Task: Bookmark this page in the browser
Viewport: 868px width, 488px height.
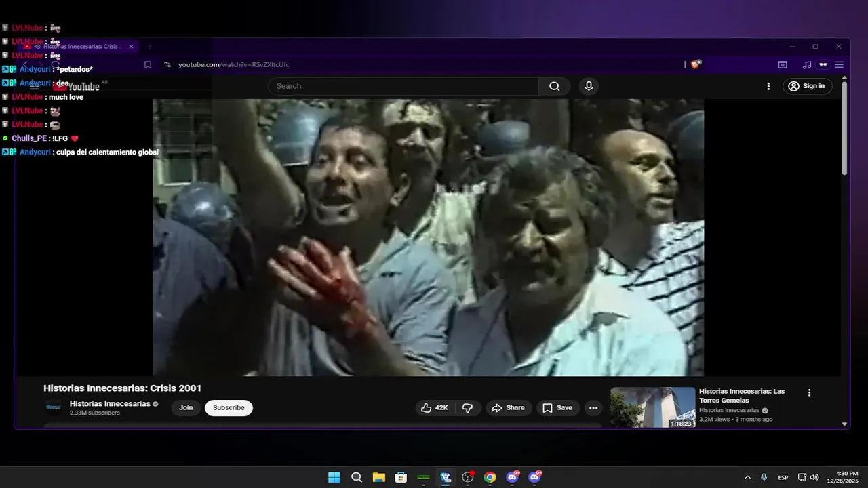Action: (x=148, y=64)
